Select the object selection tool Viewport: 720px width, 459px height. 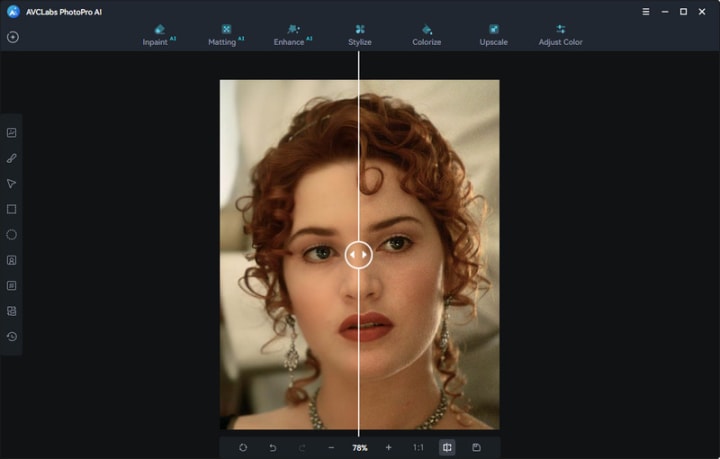11,285
